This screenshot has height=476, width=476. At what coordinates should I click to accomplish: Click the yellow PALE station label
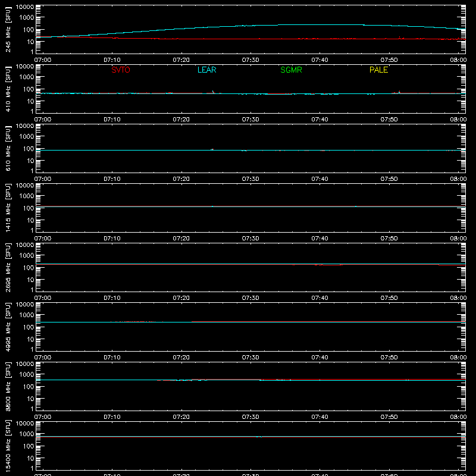(378, 70)
